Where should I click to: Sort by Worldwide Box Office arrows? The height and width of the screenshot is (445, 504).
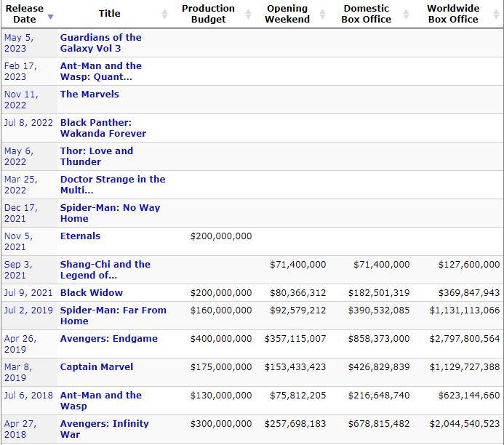point(496,14)
